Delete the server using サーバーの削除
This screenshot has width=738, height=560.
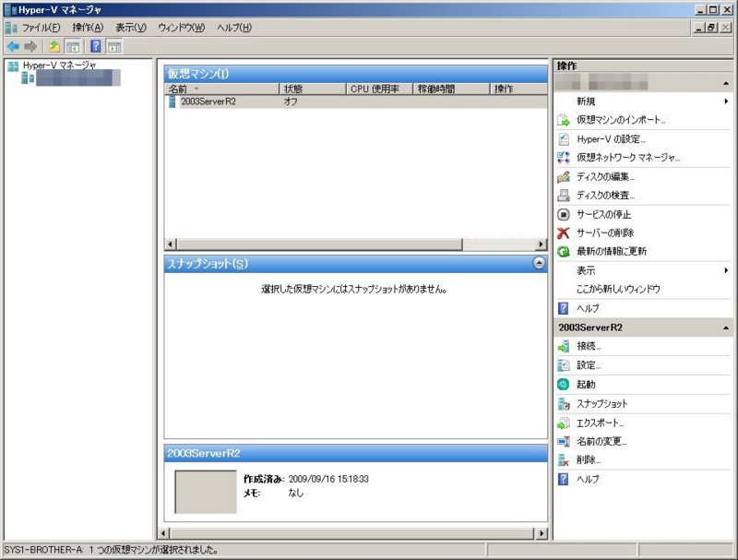(x=601, y=233)
